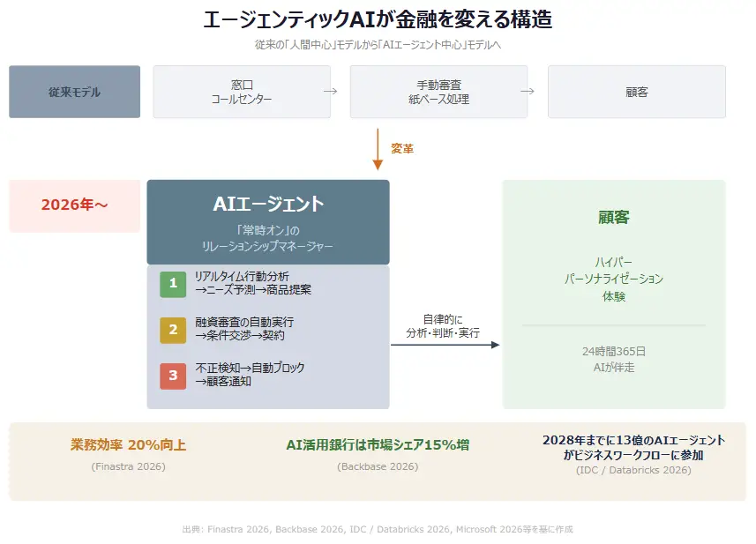The width and height of the screenshot is (756, 544).
Task: Select the 窓口 コールセンター box
Action: [x=241, y=92]
